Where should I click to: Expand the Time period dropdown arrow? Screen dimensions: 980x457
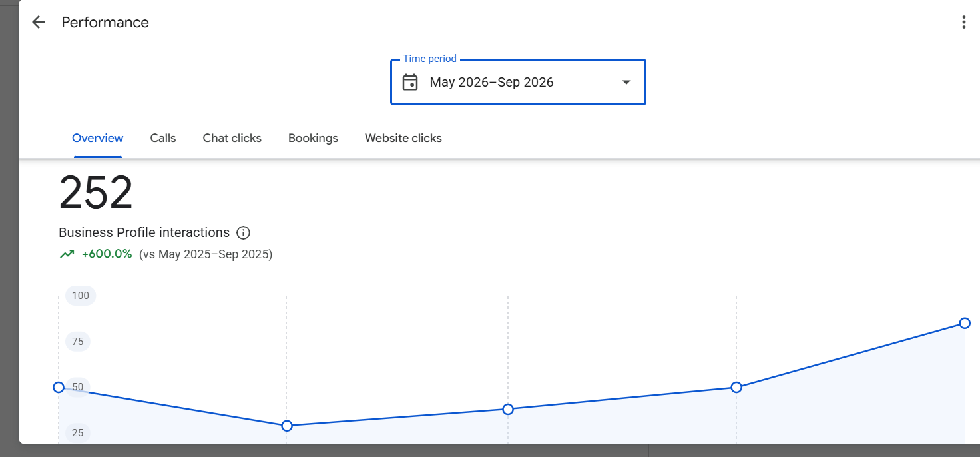[626, 83]
